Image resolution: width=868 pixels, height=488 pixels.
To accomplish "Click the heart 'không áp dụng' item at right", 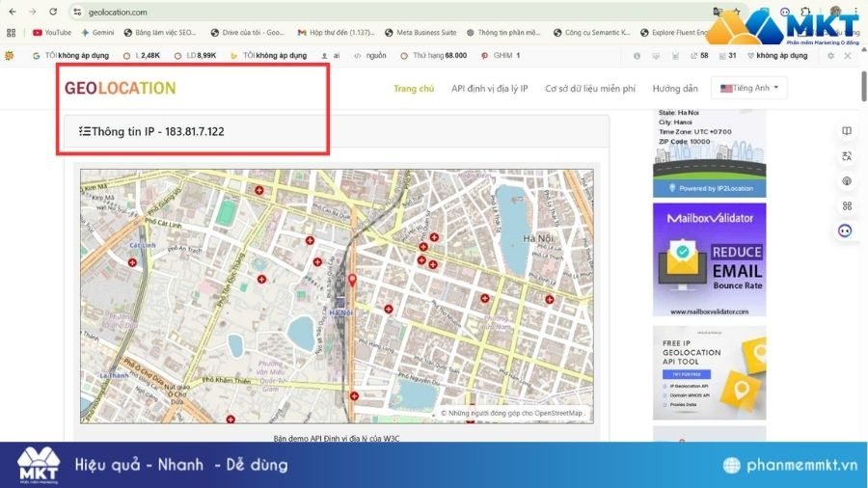I will (x=777, y=55).
